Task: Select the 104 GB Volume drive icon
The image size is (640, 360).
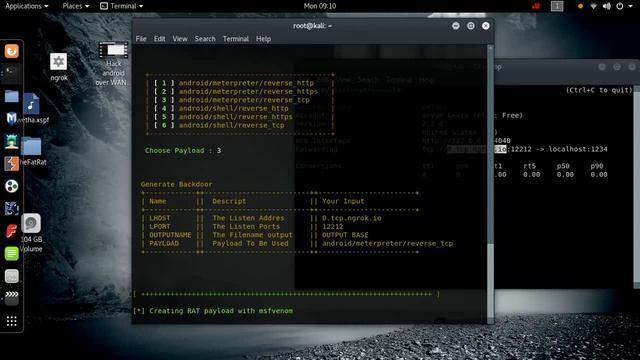Action: [x=31, y=233]
